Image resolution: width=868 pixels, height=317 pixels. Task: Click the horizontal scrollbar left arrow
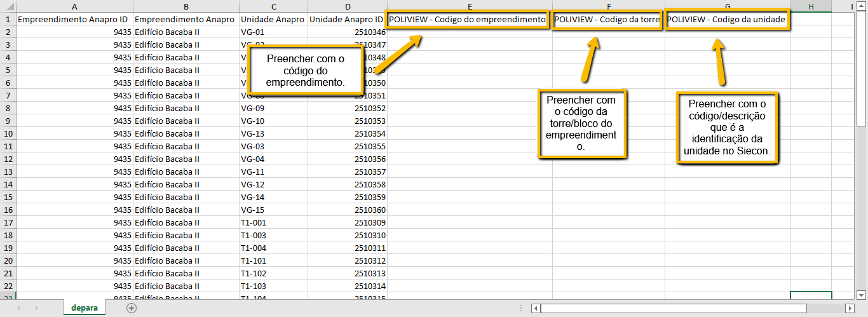pyautogui.click(x=536, y=308)
